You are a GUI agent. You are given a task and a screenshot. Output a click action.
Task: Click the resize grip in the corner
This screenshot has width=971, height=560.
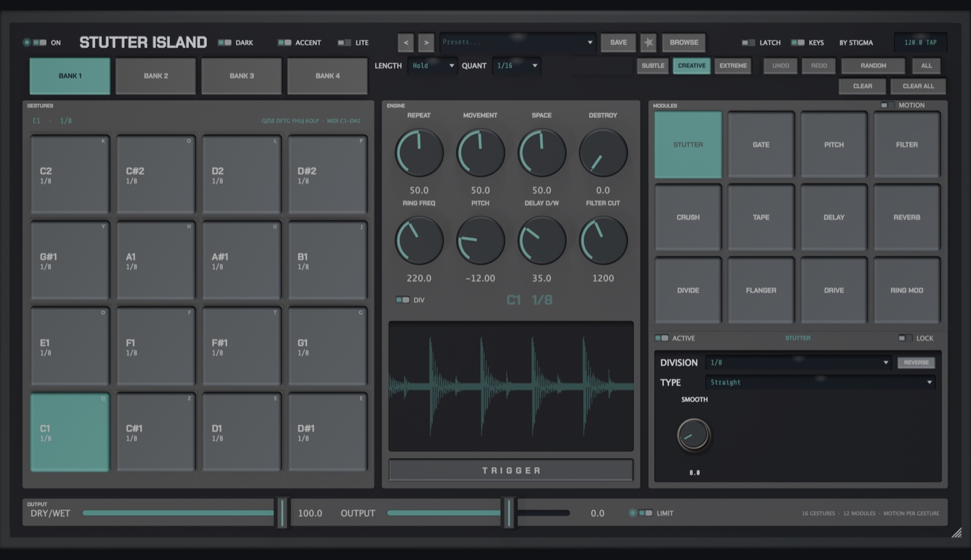[x=956, y=533]
